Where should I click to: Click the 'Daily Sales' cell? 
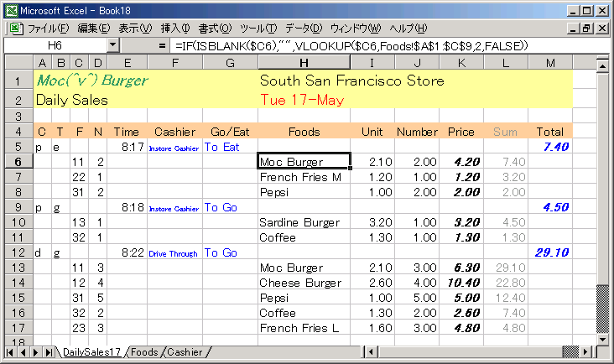tap(71, 100)
